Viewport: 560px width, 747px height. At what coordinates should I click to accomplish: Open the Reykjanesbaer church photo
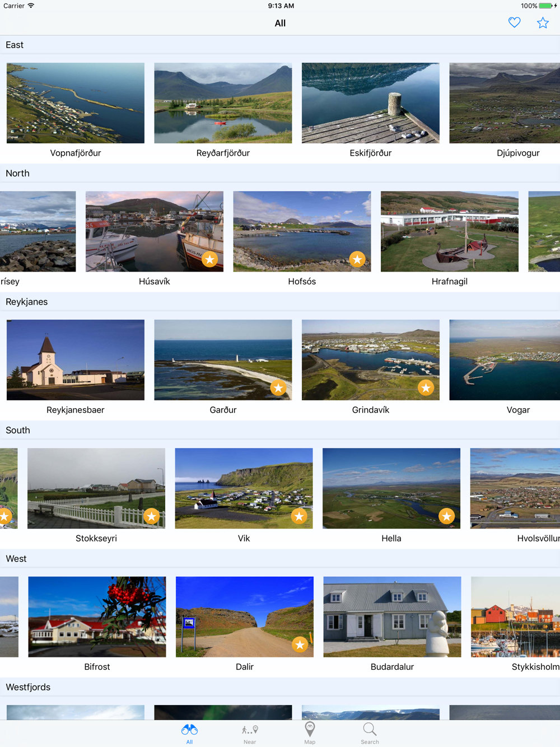pyautogui.click(x=76, y=360)
